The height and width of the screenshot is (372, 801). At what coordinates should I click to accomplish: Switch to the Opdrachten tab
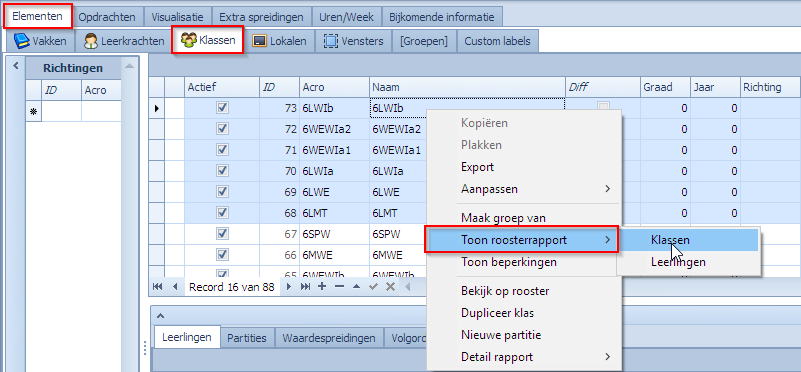107,17
